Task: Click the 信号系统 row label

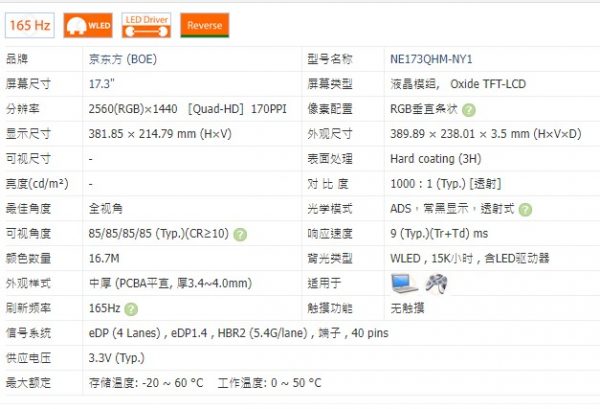Action: coord(28,333)
